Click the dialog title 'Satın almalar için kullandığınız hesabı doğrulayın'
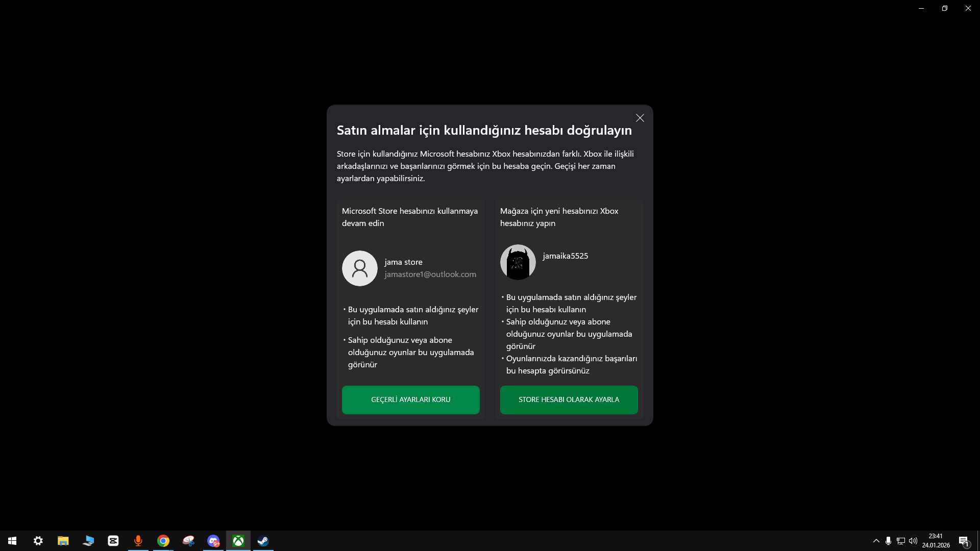This screenshot has width=980, height=551. coord(484,130)
